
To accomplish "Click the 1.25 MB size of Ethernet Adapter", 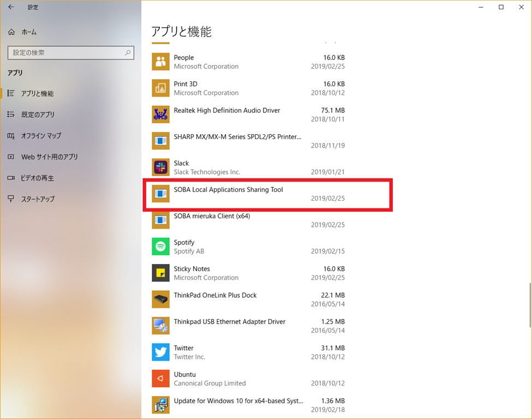I will (x=332, y=322).
